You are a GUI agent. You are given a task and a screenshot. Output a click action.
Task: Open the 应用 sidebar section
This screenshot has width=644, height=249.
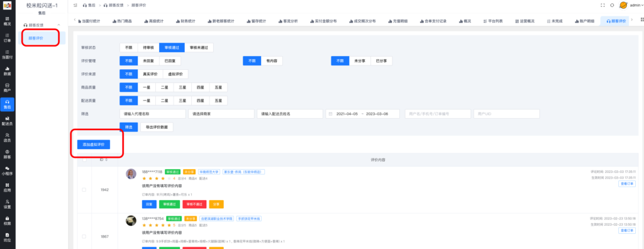[7, 188]
